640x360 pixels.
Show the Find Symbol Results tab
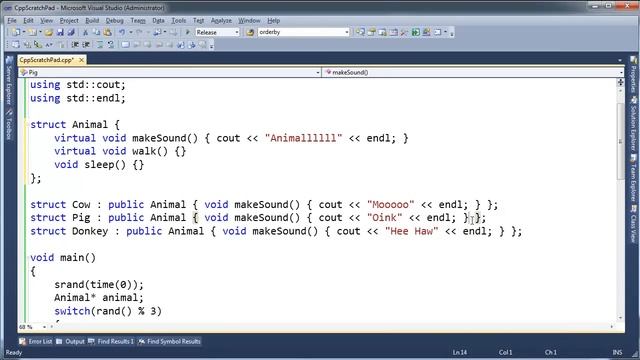point(169,341)
